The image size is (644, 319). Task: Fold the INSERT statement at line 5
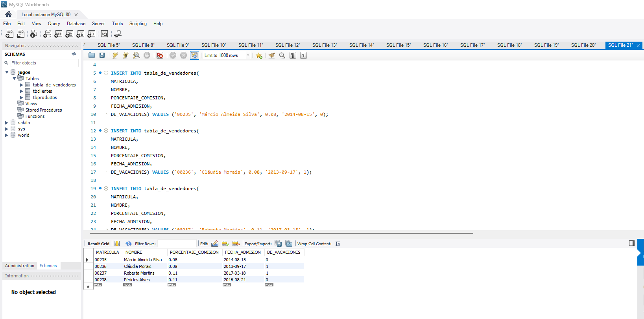point(106,73)
